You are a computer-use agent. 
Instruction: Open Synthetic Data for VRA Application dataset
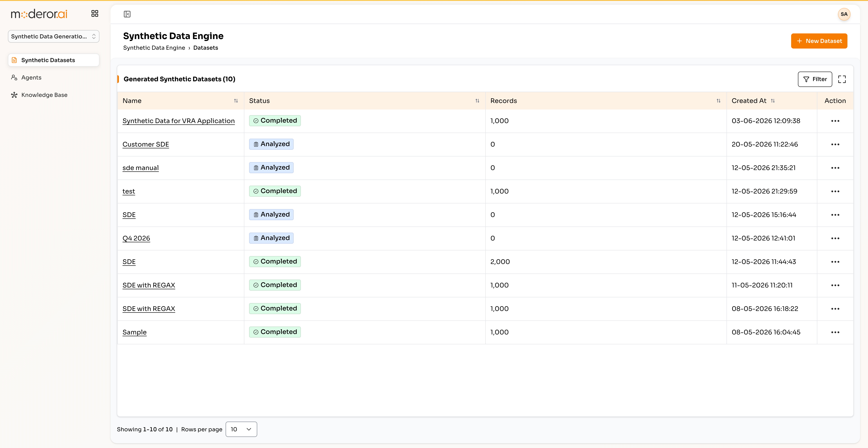click(179, 121)
